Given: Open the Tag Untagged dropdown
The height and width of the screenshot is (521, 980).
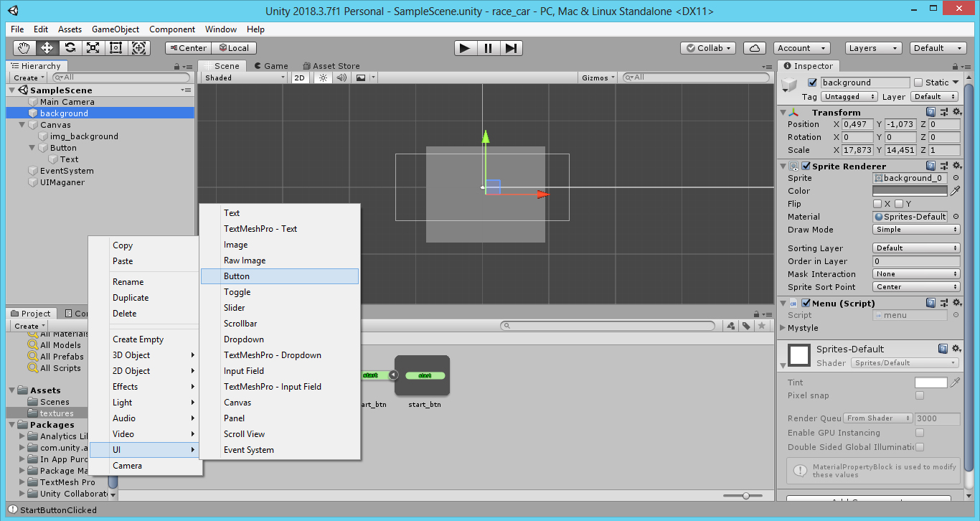Looking at the screenshot, I should point(849,97).
